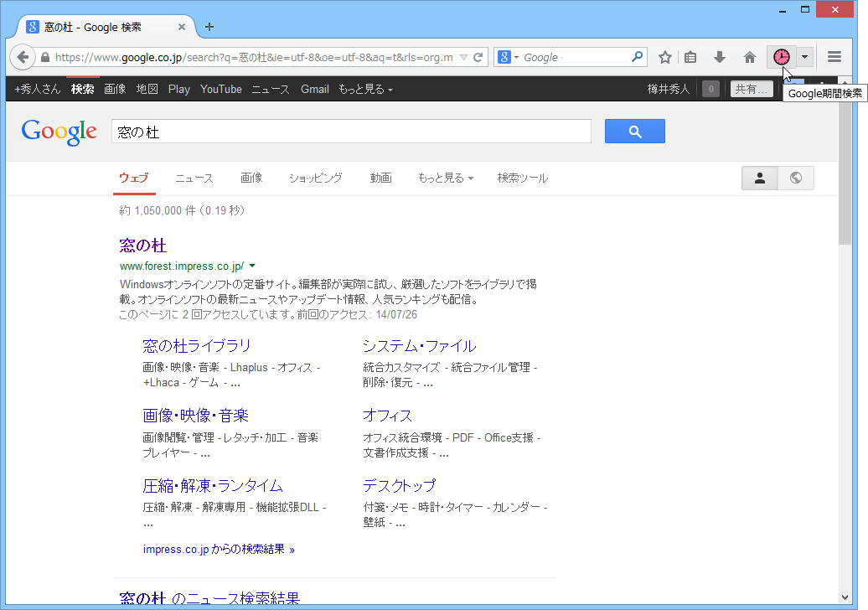The width and height of the screenshot is (868, 610).
Task: Open 窓の杜 のニュース検索結果 heading link
Action: click(x=209, y=597)
